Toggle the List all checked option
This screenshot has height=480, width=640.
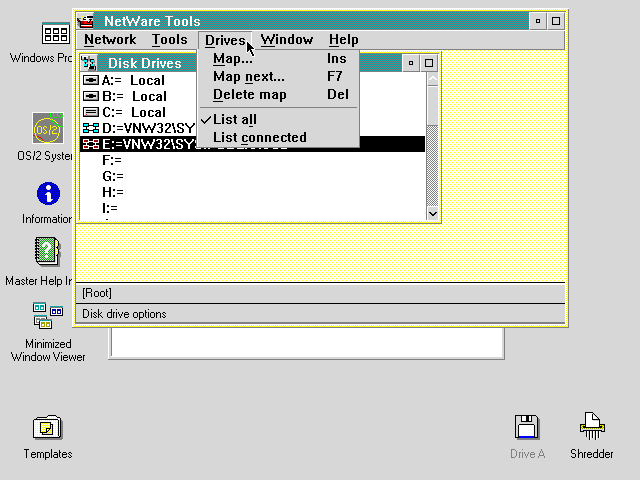[279, 120]
